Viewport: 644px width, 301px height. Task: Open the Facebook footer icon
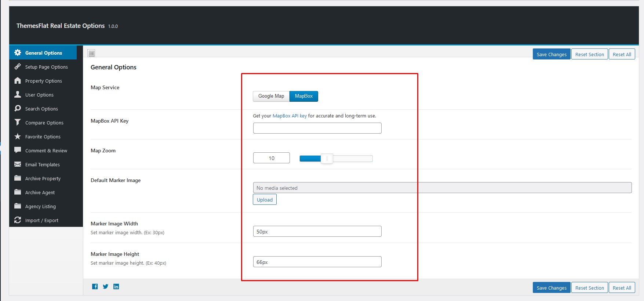[95, 287]
